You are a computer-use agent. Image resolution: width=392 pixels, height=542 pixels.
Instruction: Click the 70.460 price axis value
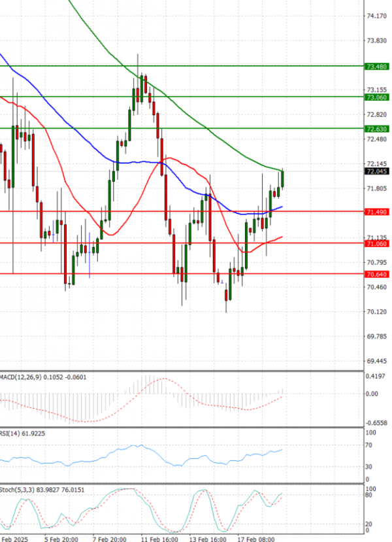(377, 287)
